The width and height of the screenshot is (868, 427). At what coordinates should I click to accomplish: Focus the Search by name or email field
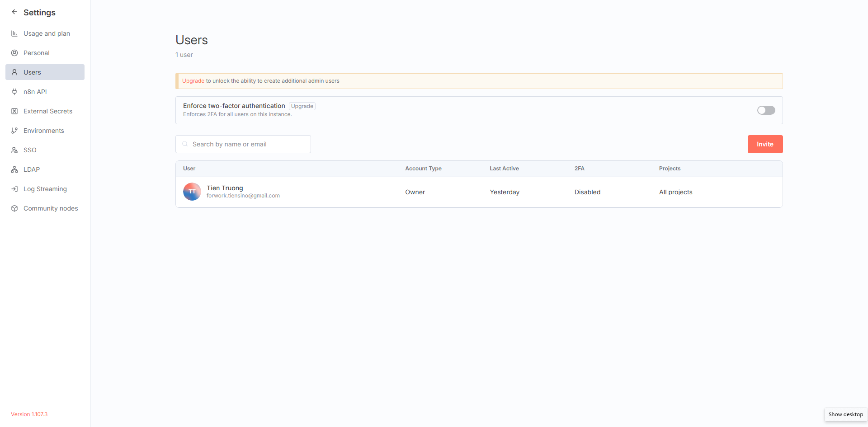coord(243,144)
